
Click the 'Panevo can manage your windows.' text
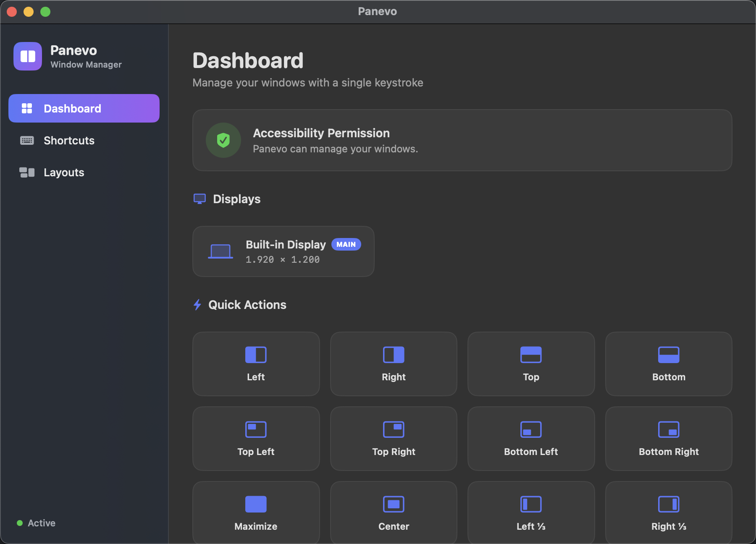coord(336,149)
